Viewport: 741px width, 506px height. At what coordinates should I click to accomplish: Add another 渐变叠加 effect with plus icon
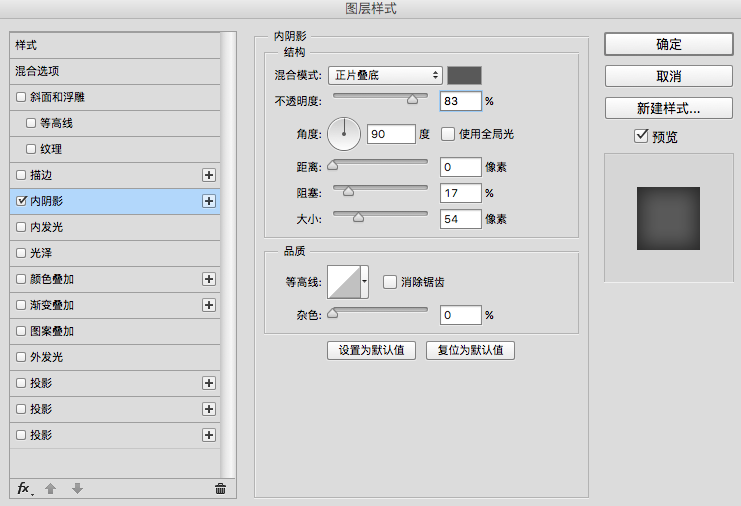point(209,305)
